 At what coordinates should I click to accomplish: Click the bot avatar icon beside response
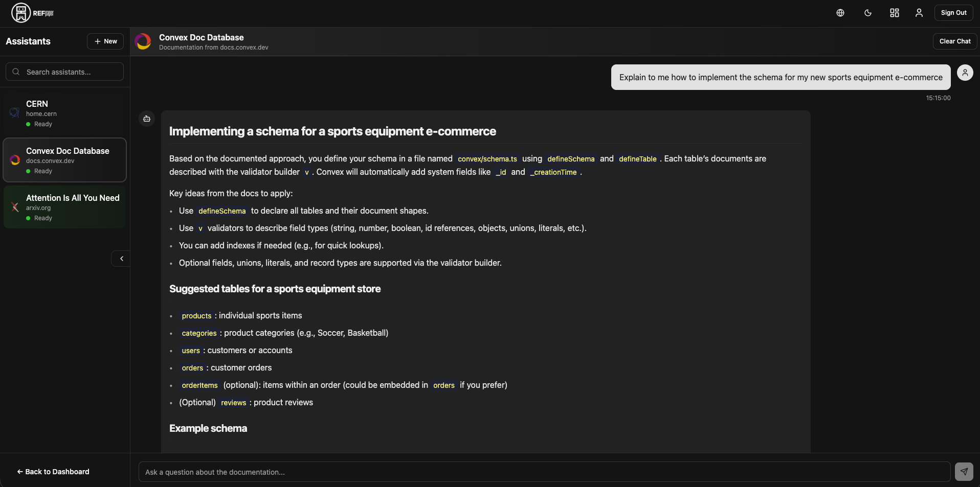click(147, 119)
